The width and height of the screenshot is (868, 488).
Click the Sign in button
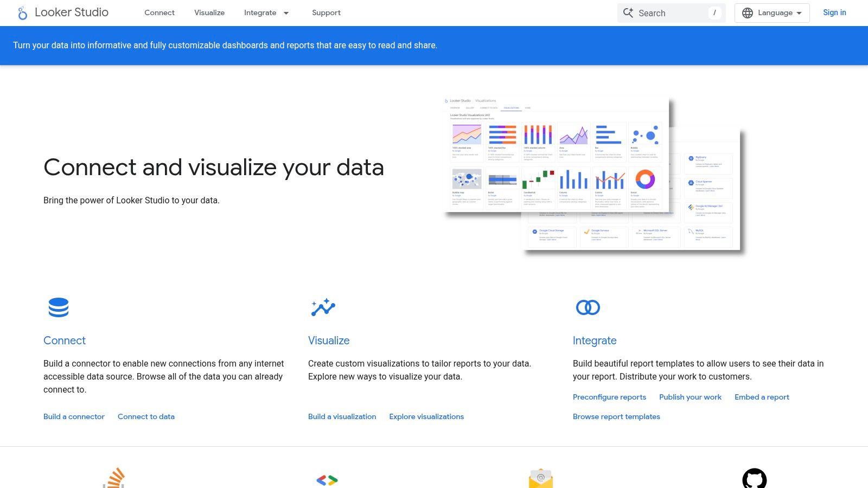(x=834, y=12)
